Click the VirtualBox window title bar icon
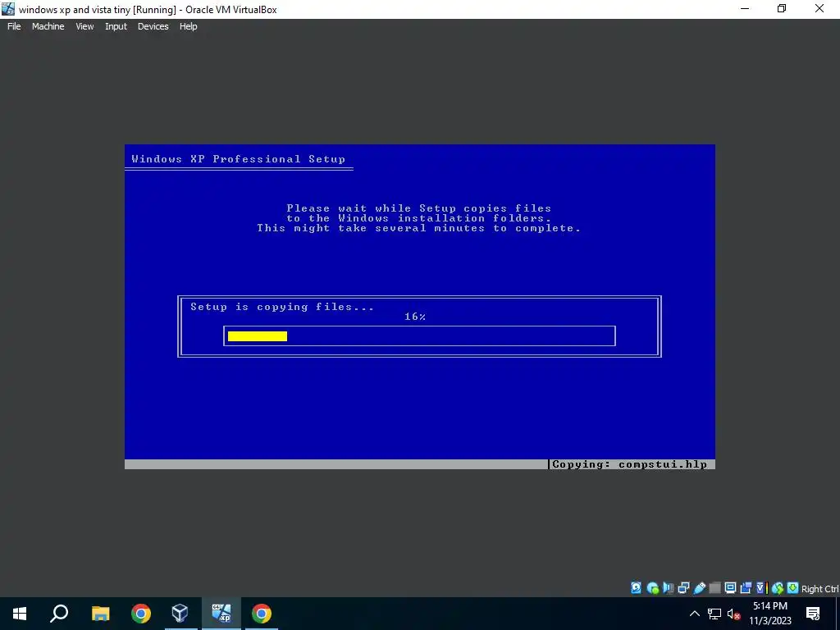This screenshot has width=840, height=630. (8, 9)
